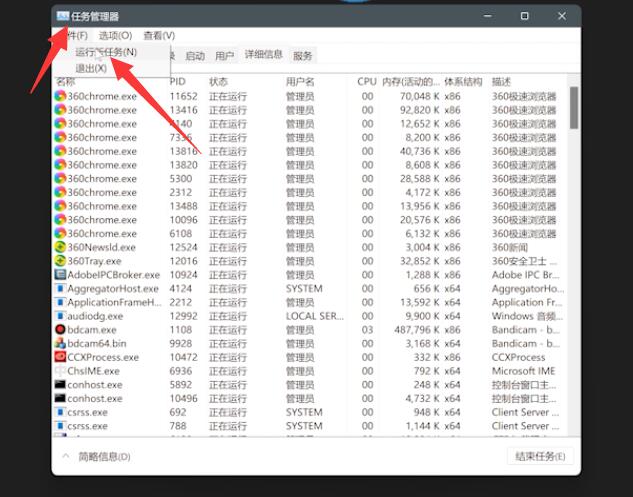Click the 简略信息(D) label
633x497 pixels.
coord(104,457)
